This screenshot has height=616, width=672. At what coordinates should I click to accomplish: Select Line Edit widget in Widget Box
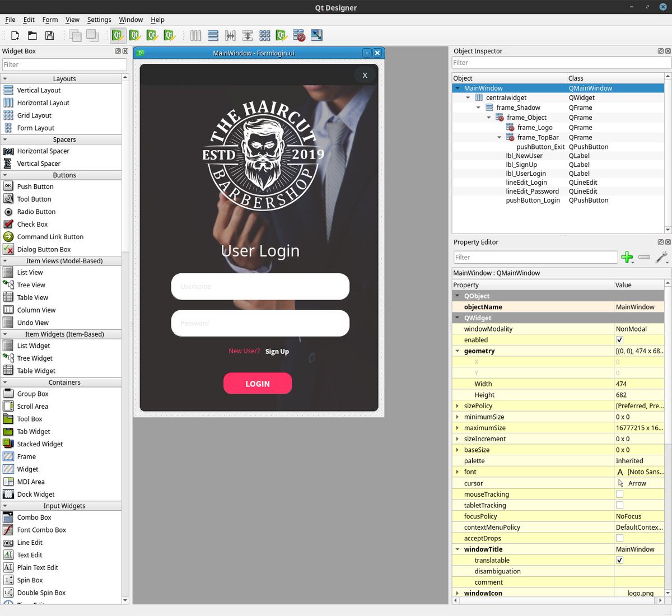(x=30, y=543)
